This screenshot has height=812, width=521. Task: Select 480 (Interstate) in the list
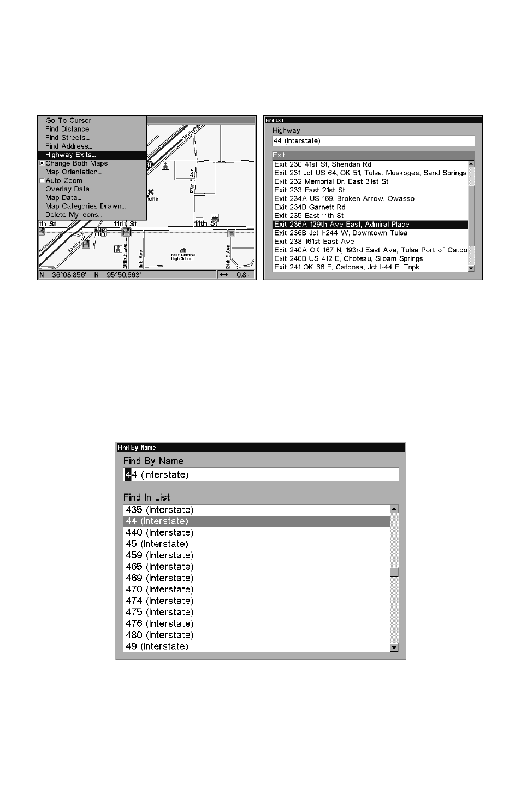[x=257, y=635]
